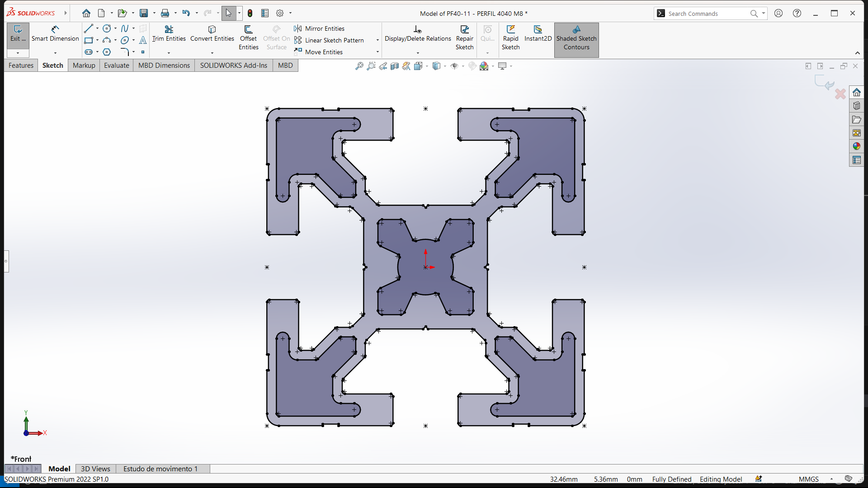Image resolution: width=868 pixels, height=488 pixels.
Task: Open Apply Scene icon
Action: 484,66
